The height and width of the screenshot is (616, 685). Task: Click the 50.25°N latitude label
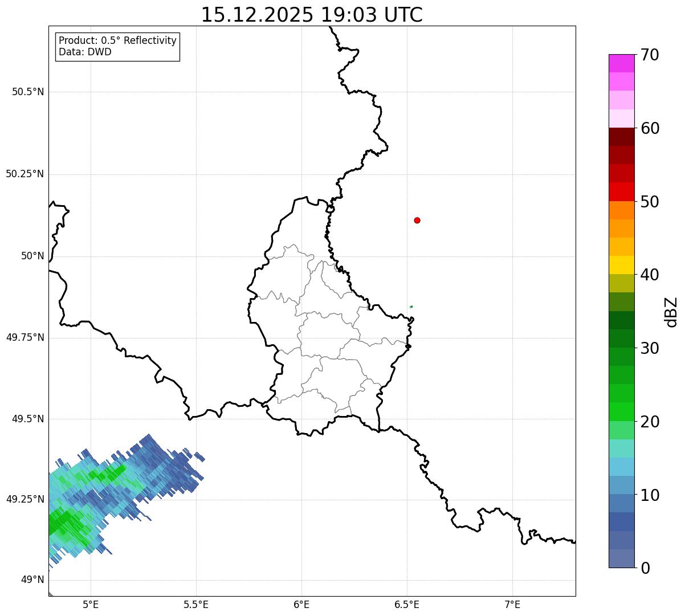tap(25, 174)
